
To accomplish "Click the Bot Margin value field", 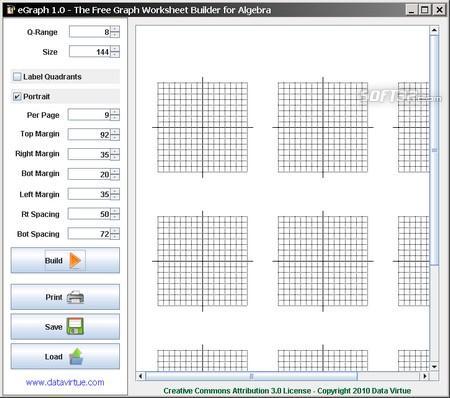I will [89, 174].
